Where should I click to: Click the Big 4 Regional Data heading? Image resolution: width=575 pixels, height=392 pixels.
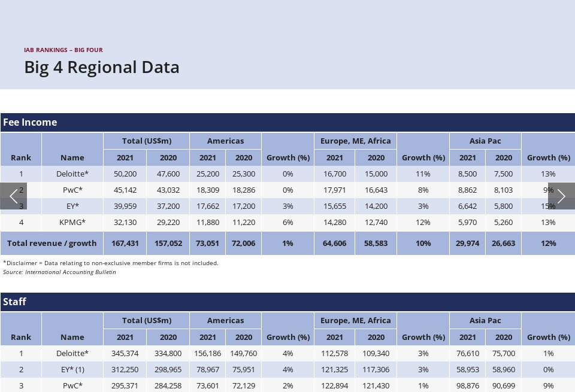pos(101,67)
